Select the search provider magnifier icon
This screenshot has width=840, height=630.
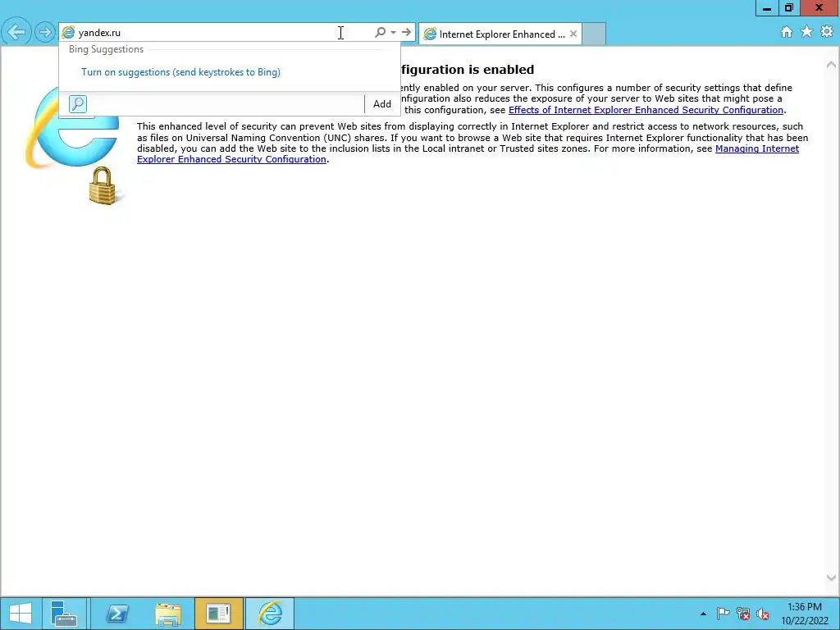78,104
